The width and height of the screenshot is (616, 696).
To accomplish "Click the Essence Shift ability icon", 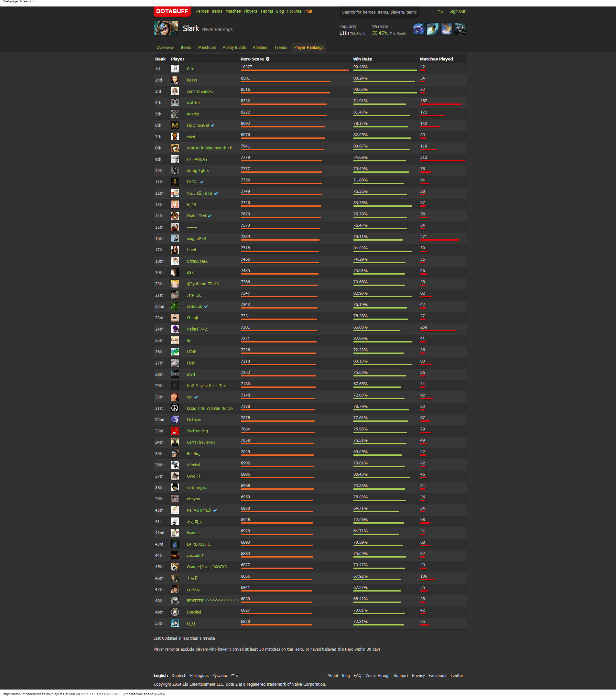I will coord(447,29).
